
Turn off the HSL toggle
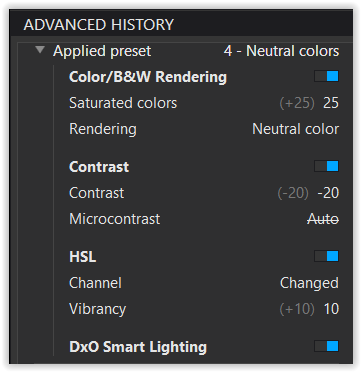pos(326,256)
